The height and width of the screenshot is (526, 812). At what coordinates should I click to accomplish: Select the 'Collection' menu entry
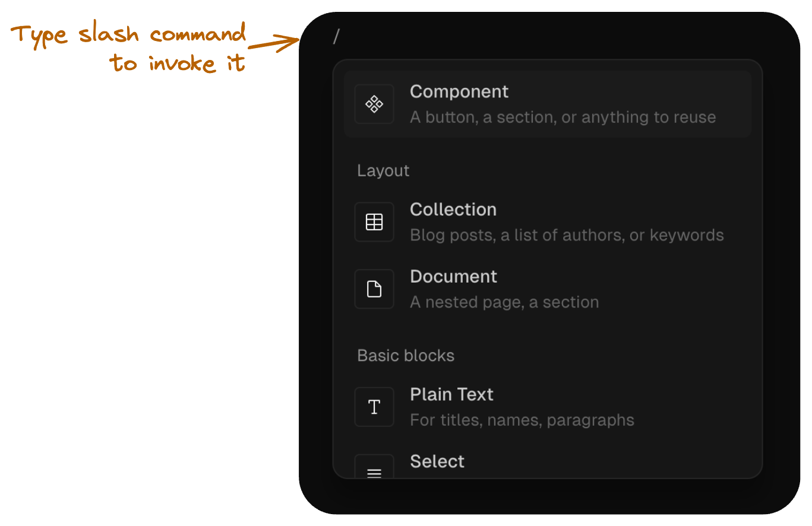[x=453, y=210]
